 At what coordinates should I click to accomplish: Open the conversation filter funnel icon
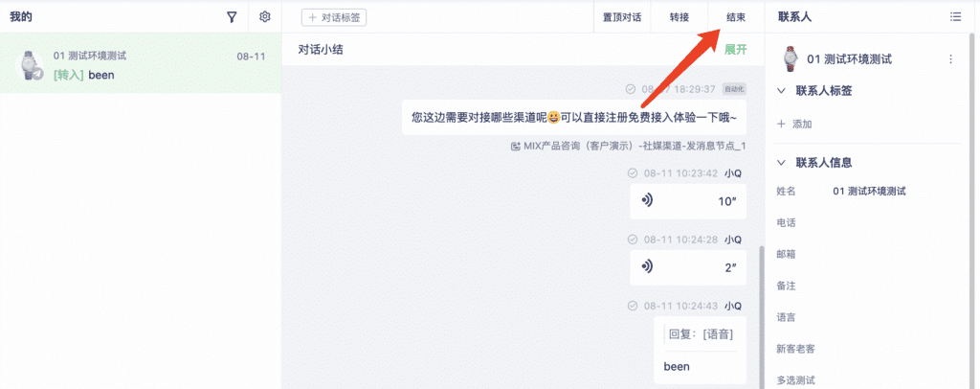point(232,17)
